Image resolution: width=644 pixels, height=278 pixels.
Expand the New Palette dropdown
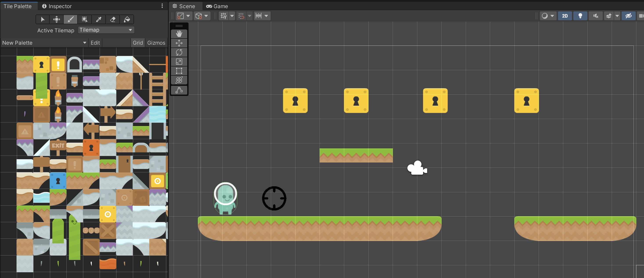(44, 43)
